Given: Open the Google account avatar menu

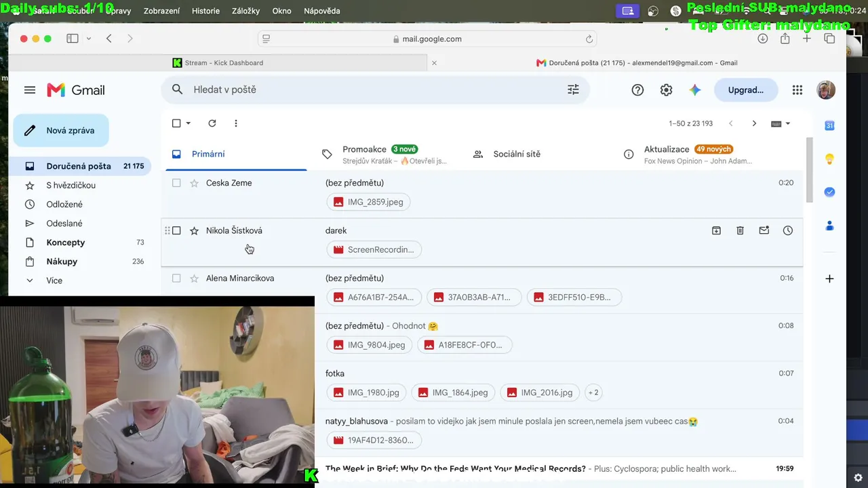Looking at the screenshot, I should [826, 90].
